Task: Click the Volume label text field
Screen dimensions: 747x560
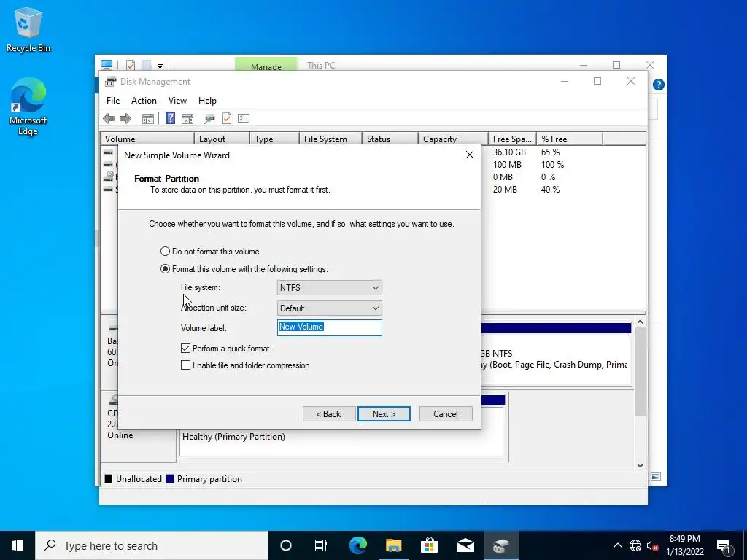Action: click(329, 327)
